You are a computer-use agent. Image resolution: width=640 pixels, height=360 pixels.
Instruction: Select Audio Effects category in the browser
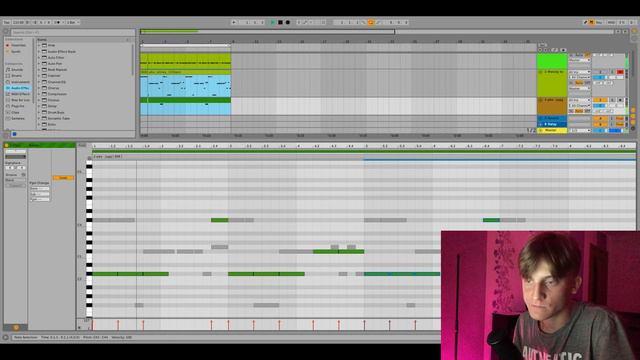18,88
